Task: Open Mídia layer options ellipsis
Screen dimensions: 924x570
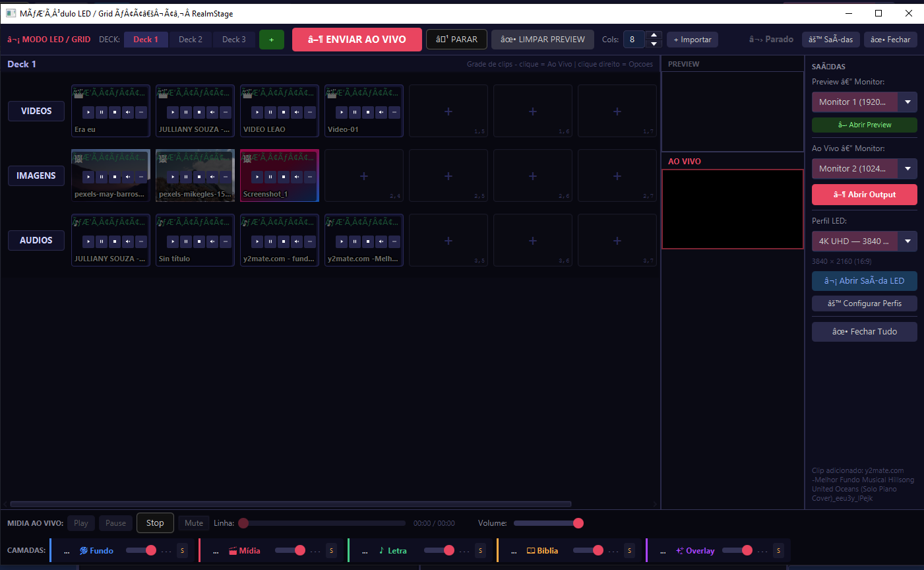Action: pyautogui.click(x=216, y=551)
